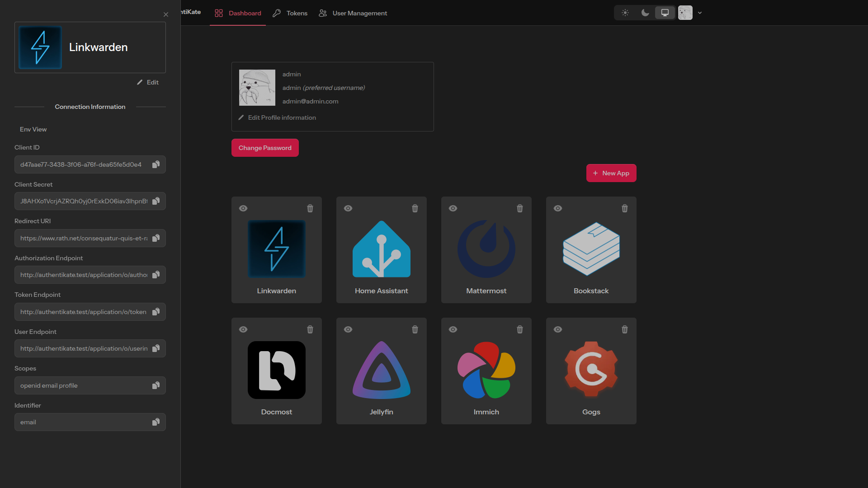Select the User Endpoint field

(90, 348)
